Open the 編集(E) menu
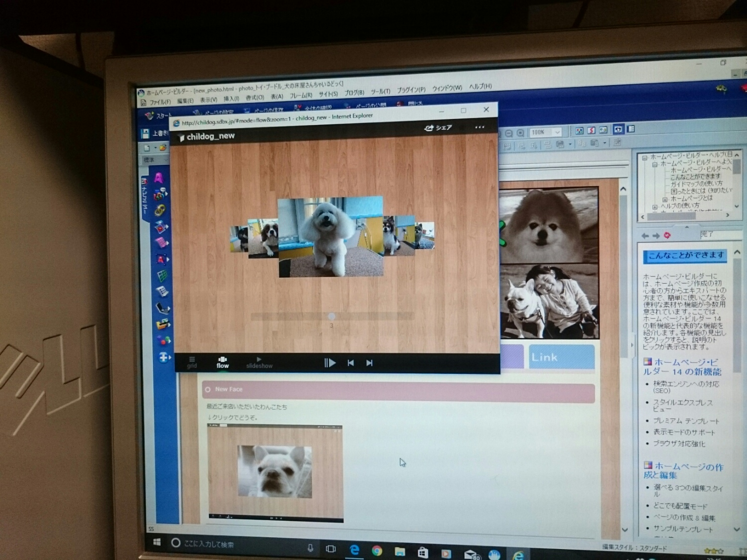Viewport: 747px width, 560px height. [185, 101]
